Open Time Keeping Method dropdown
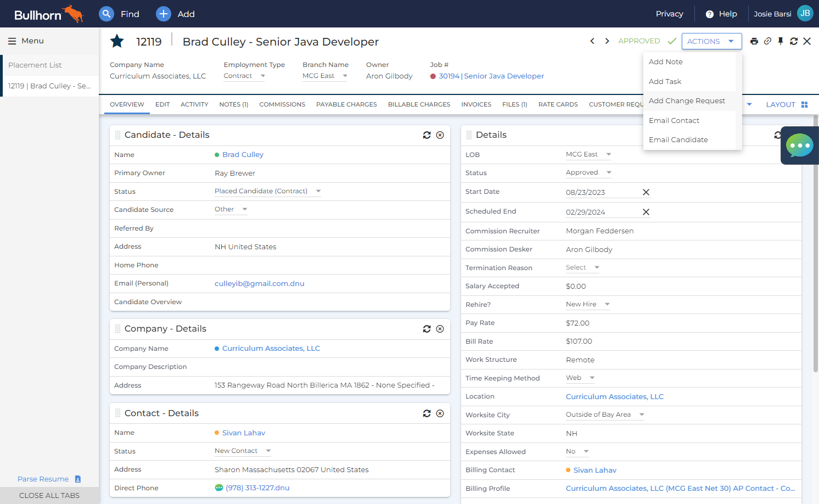Screen dimensions: 819x504 pyautogui.click(x=581, y=378)
